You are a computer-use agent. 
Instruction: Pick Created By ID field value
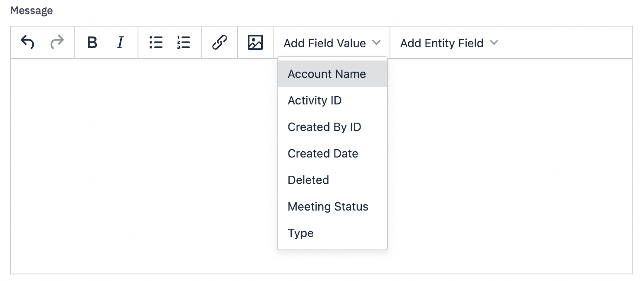pyautogui.click(x=324, y=127)
